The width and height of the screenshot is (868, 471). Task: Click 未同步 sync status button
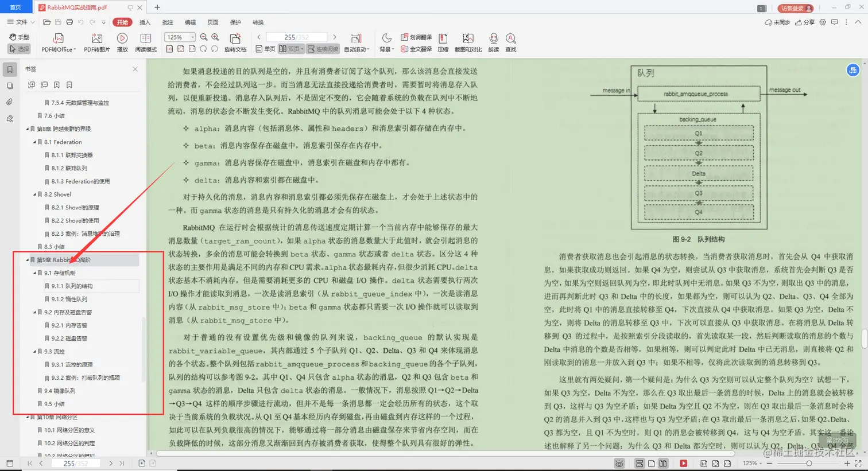pos(777,22)
